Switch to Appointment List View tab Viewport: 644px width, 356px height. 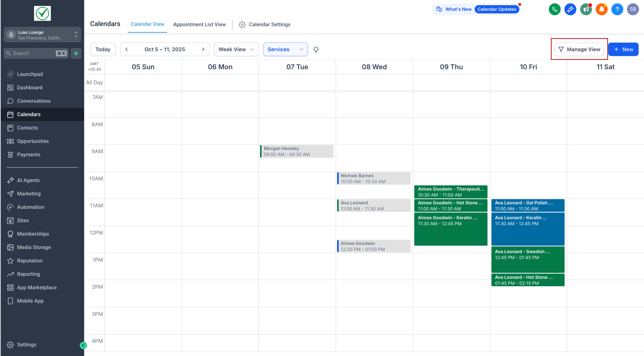coord(199,24)
